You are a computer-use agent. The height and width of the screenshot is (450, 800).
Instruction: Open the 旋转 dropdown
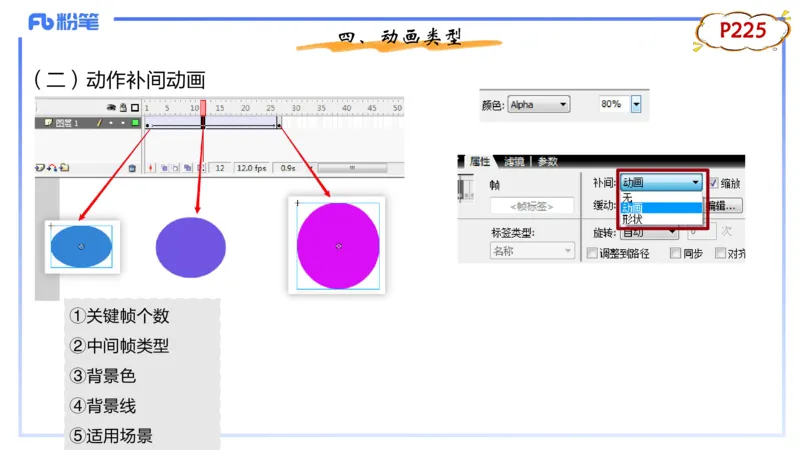click(649, 233)
